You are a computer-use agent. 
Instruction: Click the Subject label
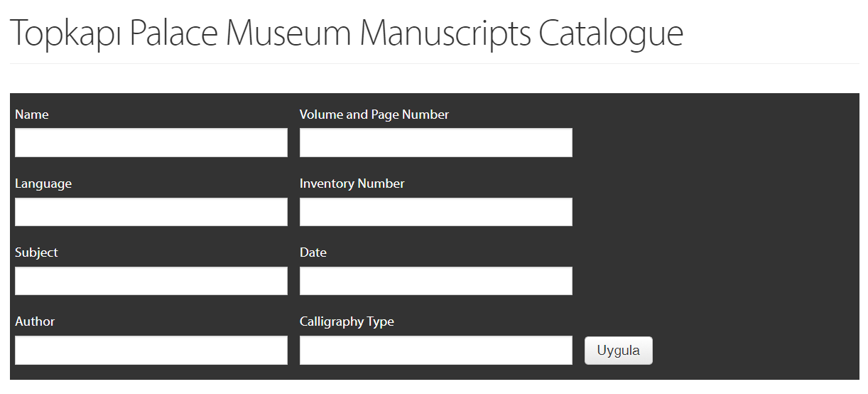[36, 252]
